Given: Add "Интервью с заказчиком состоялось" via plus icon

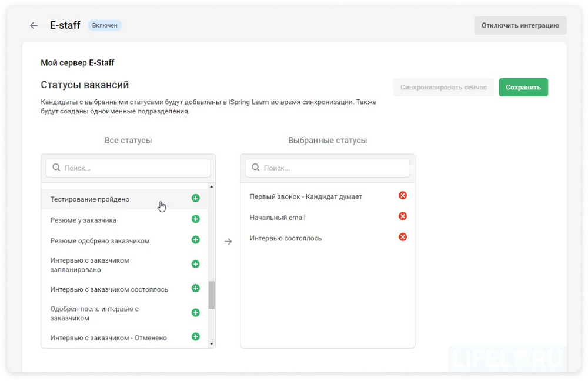Looking at the screenshot, I should point(195,288).
